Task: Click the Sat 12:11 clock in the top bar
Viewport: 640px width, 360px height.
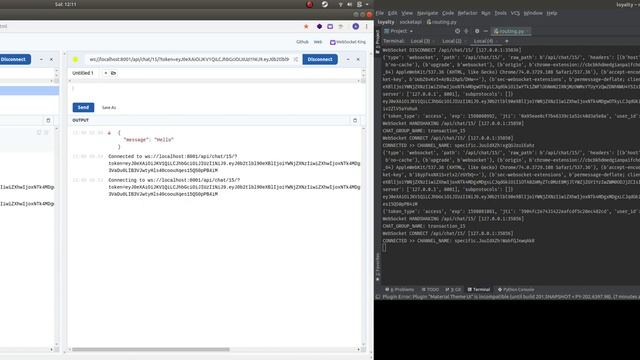Action: pyautogui.click(x=66, y=4)
